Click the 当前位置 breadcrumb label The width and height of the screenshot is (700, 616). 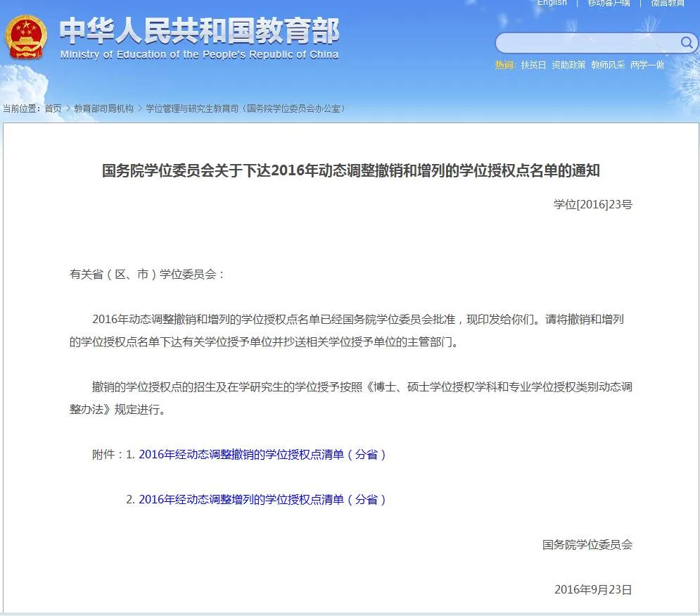(20, 108)
